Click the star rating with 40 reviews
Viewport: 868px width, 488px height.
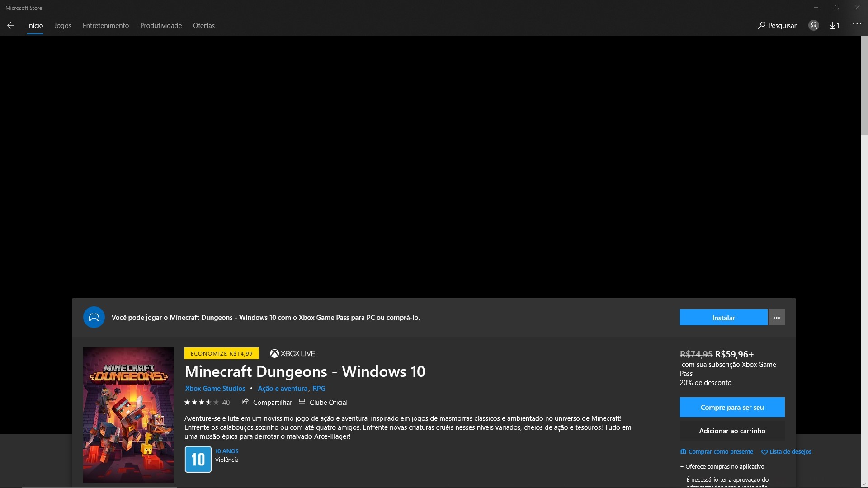pyautogui.click(x=207, y=403)
